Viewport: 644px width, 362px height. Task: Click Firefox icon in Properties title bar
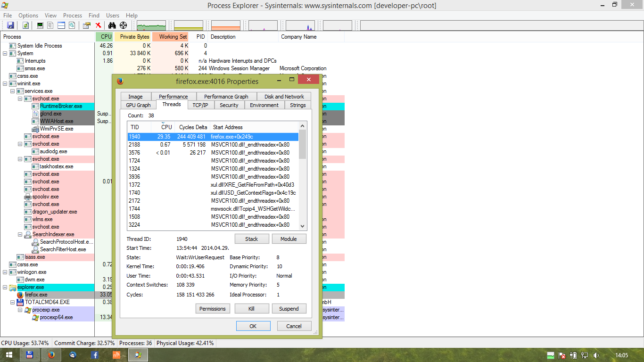click(120, 81)
